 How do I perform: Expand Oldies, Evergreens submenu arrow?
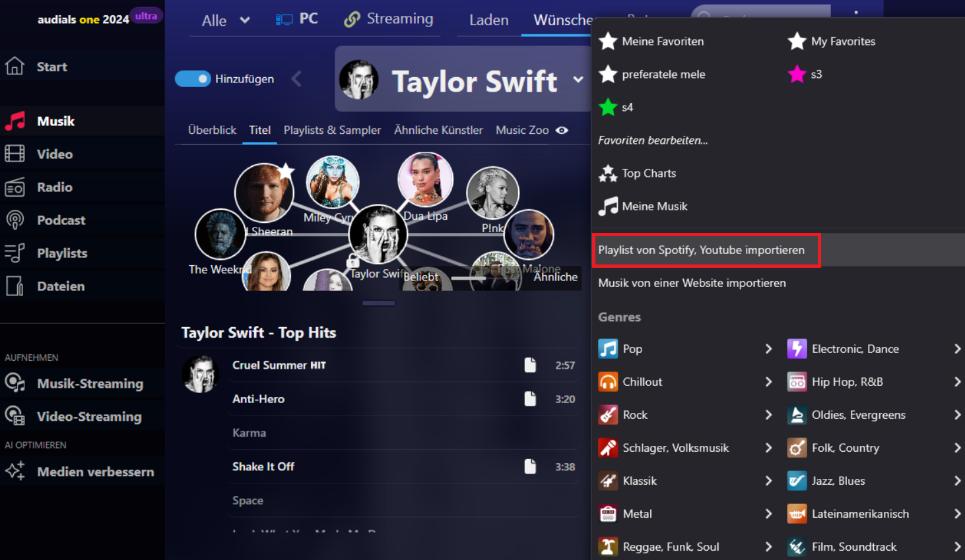click(957, 414)
